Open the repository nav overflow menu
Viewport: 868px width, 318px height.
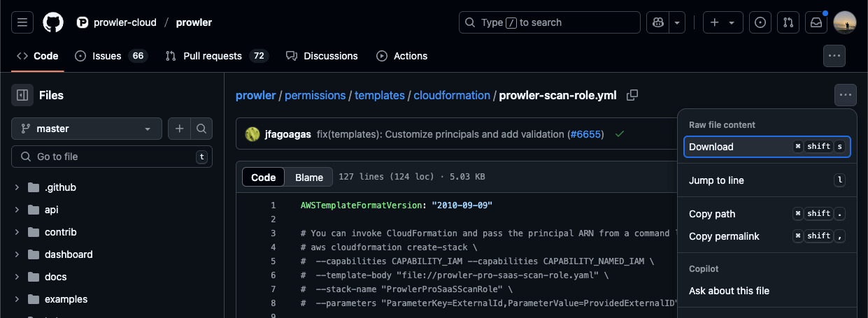tap(834, 56)
